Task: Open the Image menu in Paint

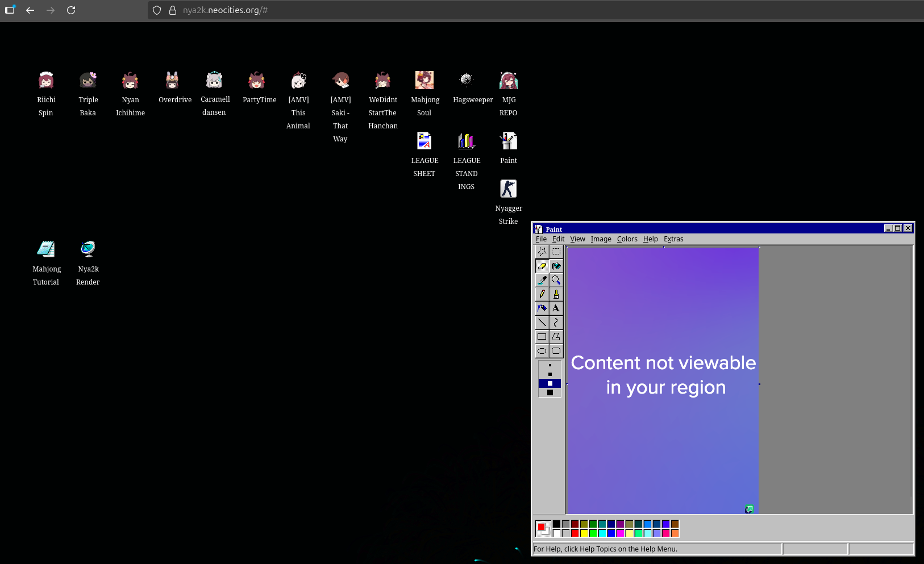Action: 601,239
